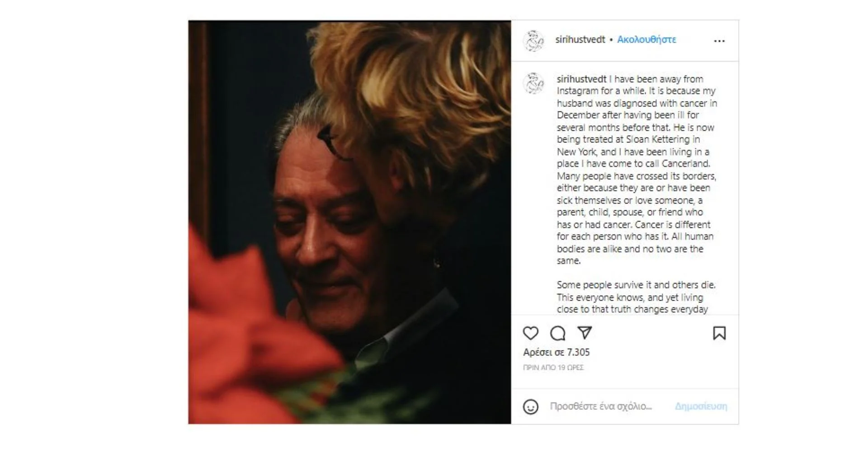Like the post with the heart icon
Image resolution: width=868 pixels, height=453 pixels.
click(530, 333)
